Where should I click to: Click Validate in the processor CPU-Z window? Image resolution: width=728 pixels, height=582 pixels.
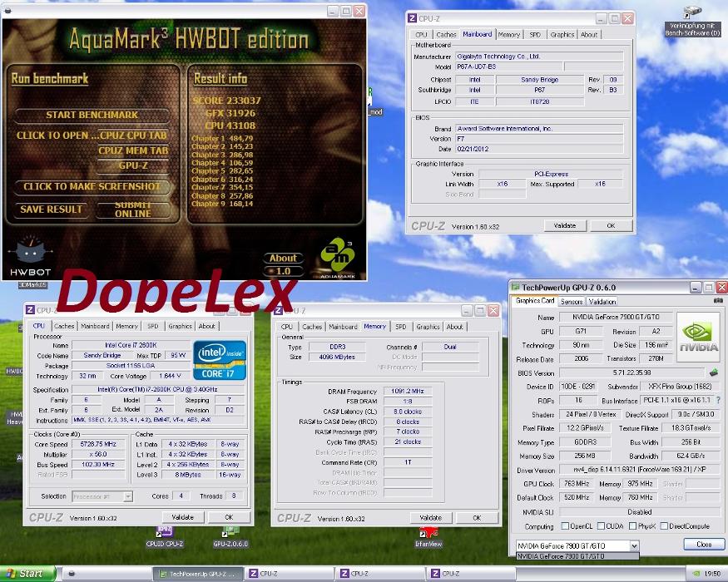pos(183,517)
